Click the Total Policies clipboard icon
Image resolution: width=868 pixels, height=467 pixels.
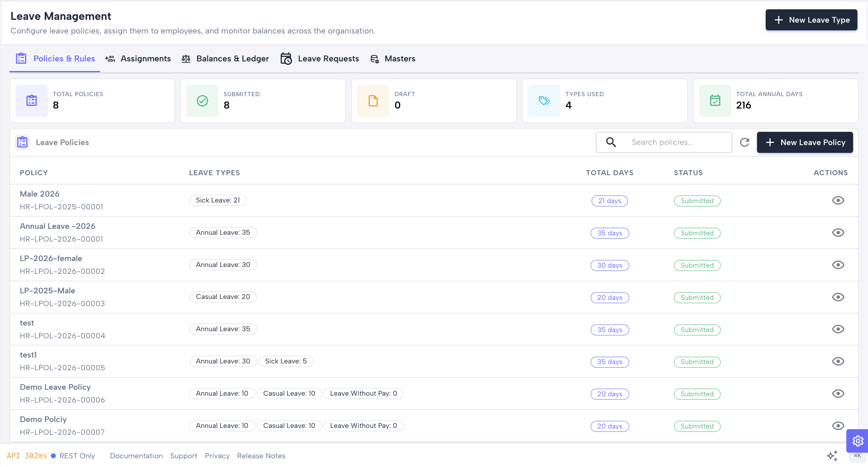(x=32, y=101)
